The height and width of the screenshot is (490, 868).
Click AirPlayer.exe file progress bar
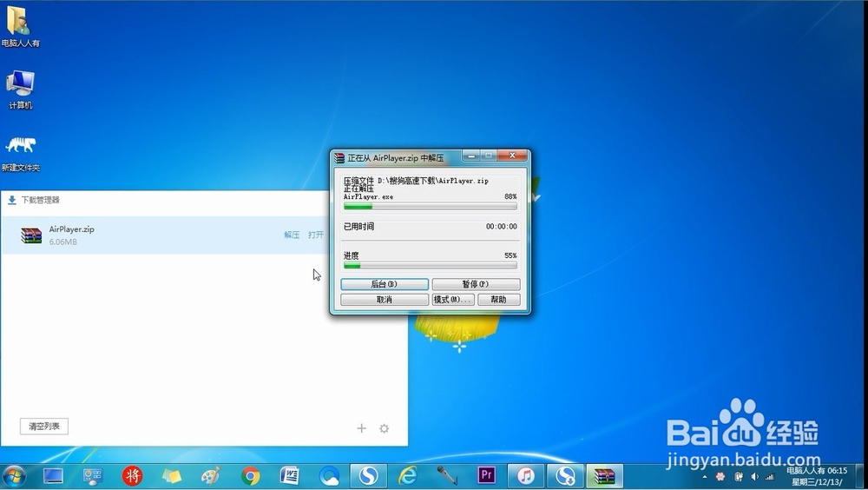point(431,206)
